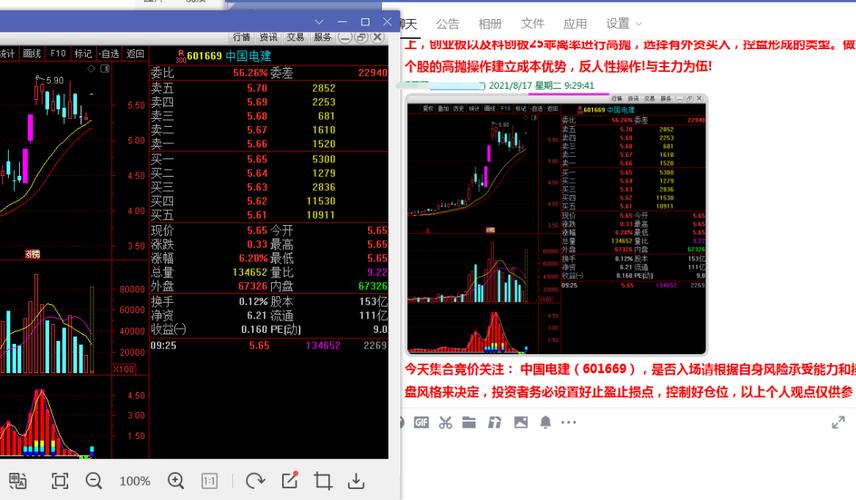The image size is (856, 500).
Task: Open the 资讯 menu in stock software
Action: point(268,37)
